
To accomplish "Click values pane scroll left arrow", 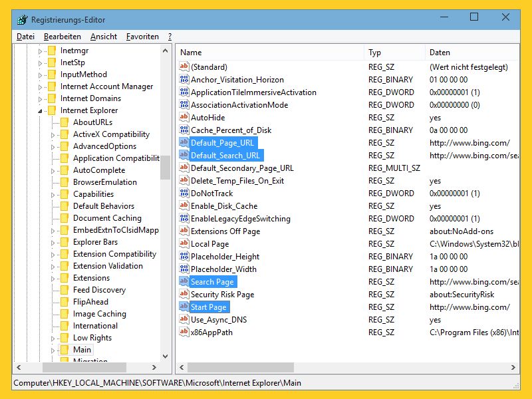I will (182, 367).
